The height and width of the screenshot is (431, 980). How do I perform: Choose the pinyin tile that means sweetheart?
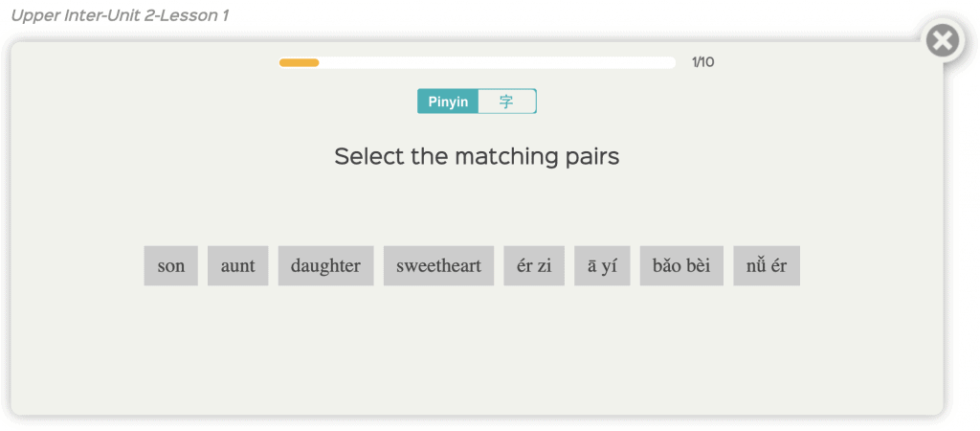point(681,266)
